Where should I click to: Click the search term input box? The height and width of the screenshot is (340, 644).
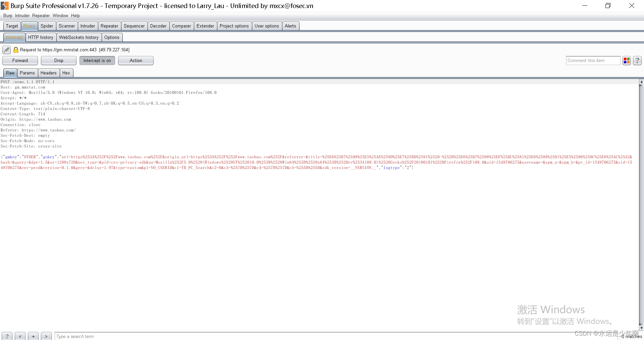[335, 336]
